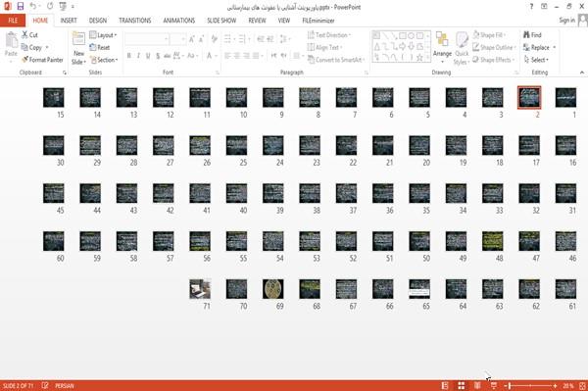This screenshot has height=391, width=588.
Task: Select the Format Painter tool
Action: (x=42, y=60)
